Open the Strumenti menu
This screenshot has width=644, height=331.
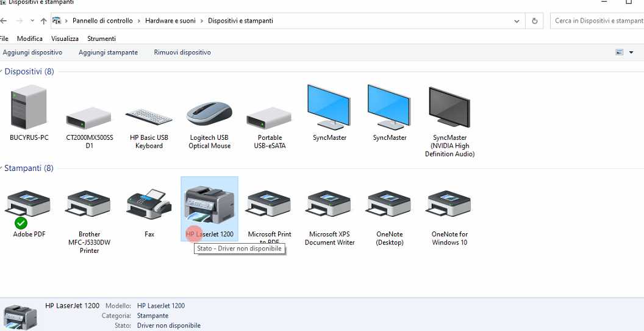(101, 38)
